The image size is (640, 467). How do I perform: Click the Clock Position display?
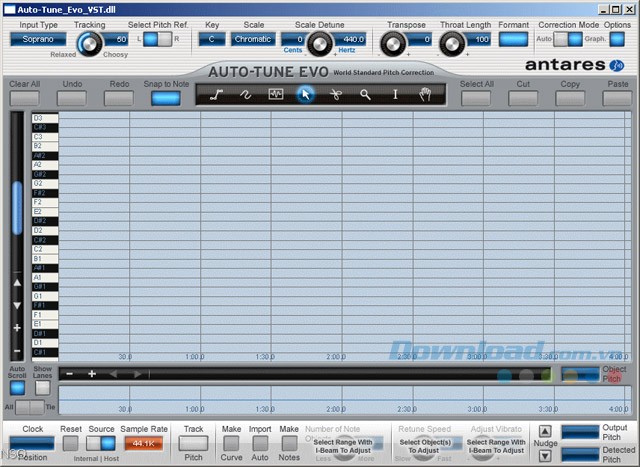click(x=32, y=443)
